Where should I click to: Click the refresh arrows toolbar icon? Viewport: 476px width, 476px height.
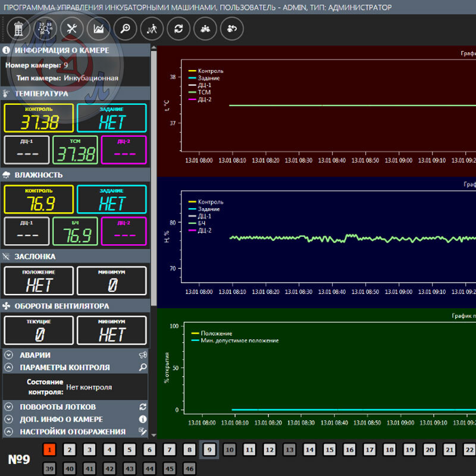pos(179,29)
